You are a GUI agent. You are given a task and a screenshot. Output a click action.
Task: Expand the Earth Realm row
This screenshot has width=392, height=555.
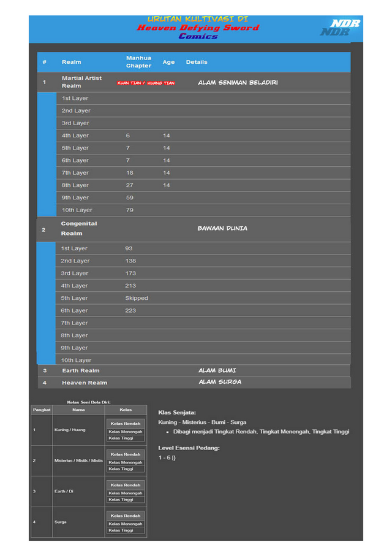(80, 370)
